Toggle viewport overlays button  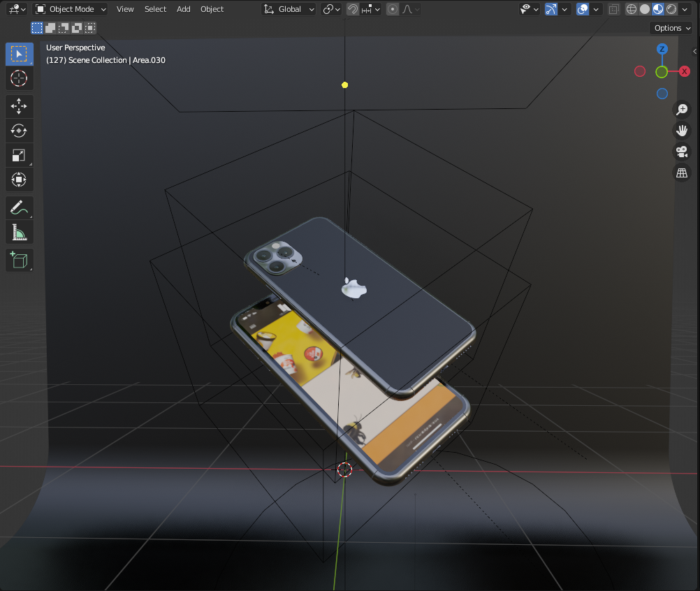pyautogui.click(x=583, y=9)
